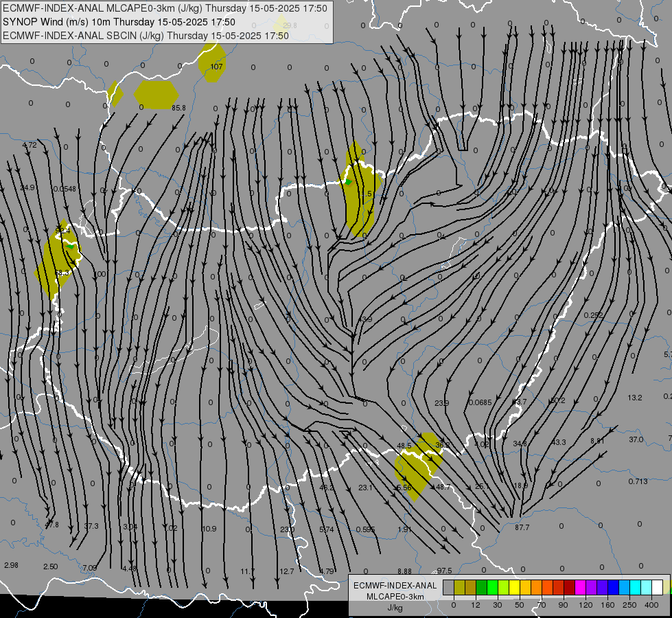
Task: Click the 0.252 value on the map
Action: pos(594,315)
